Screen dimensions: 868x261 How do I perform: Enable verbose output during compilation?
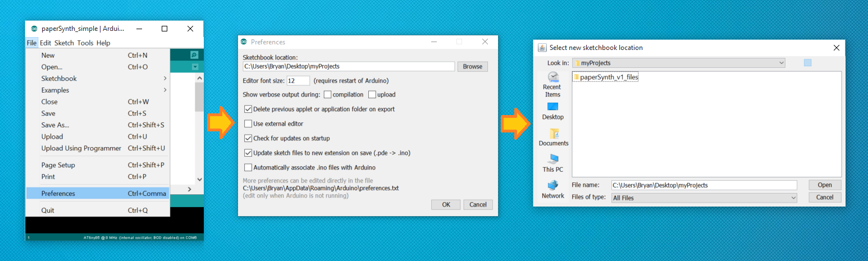click(327, 94)
